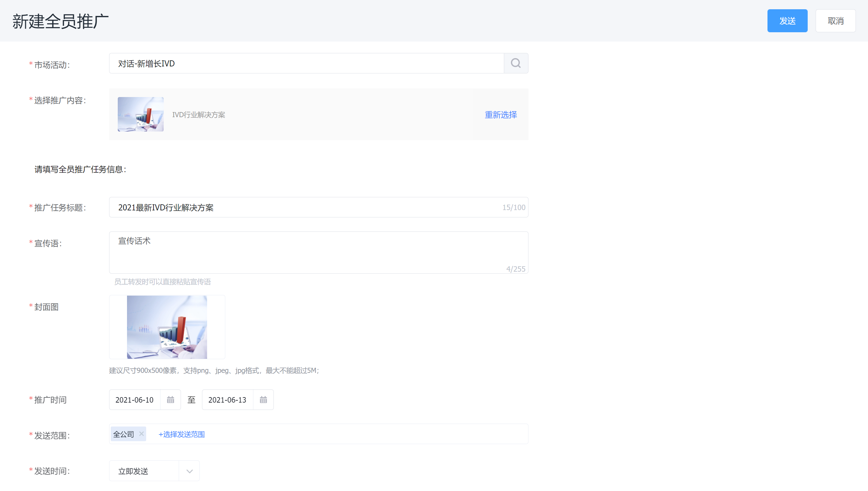This screenshot has width=868, height=491.
Task: Click the 4/255 character counter
Action: (x=516, y=269)
